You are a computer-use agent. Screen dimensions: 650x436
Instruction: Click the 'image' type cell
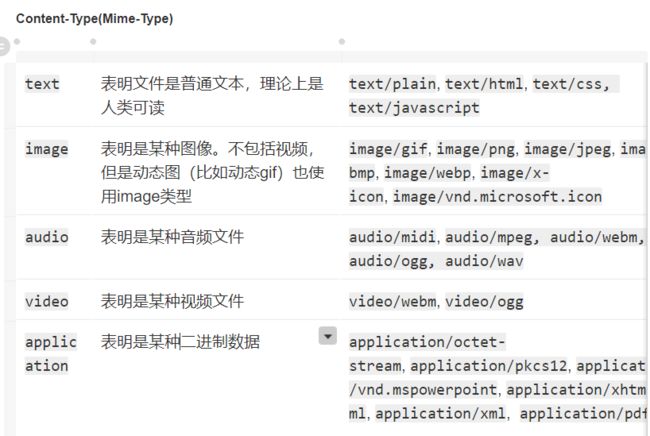click(x=46, y=149)
